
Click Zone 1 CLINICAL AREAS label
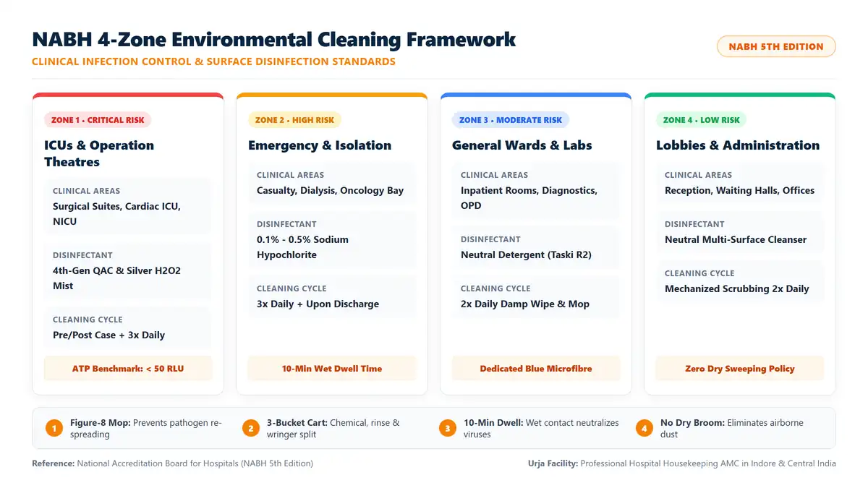click(x=86, y=191)
